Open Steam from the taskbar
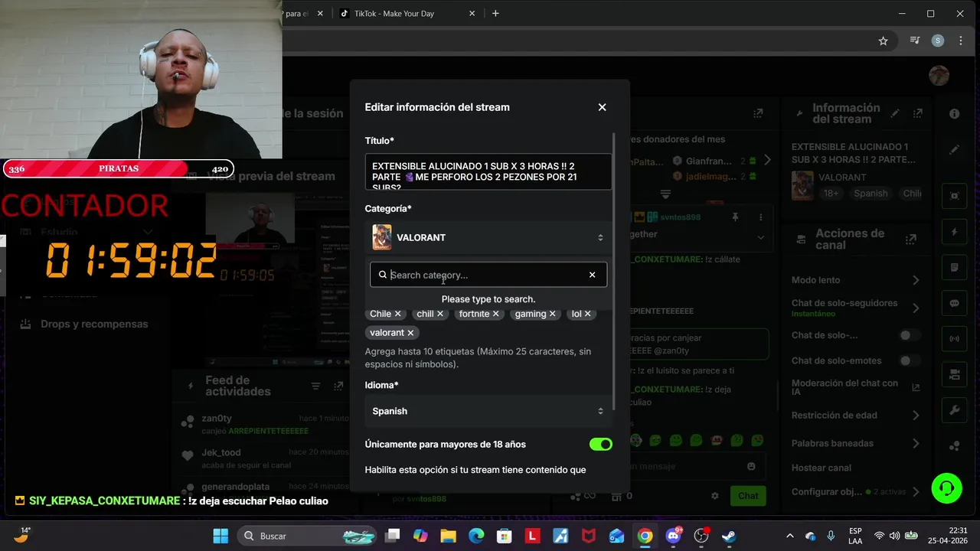Viewport: 980px width, 551px height. point(729,536)
